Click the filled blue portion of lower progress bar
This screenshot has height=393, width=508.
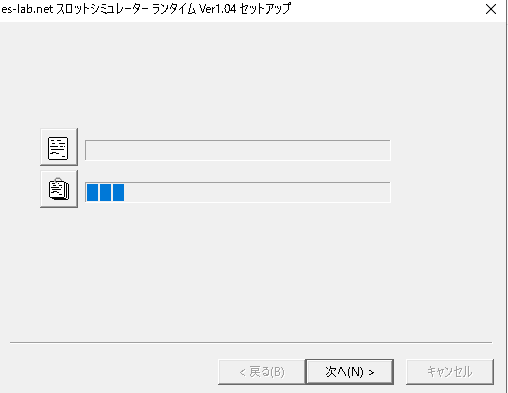pyautogui.click(x=105, y=192)
